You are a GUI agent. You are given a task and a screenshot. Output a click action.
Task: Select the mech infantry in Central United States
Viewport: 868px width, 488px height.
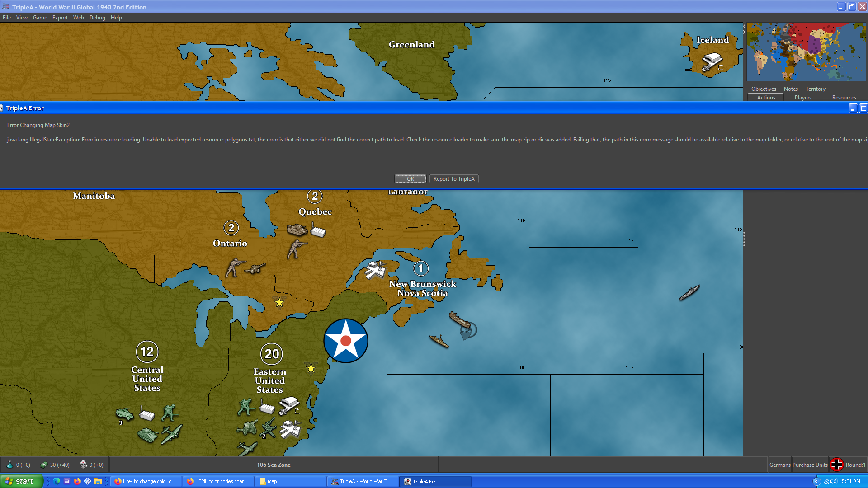tap(124, 413)
